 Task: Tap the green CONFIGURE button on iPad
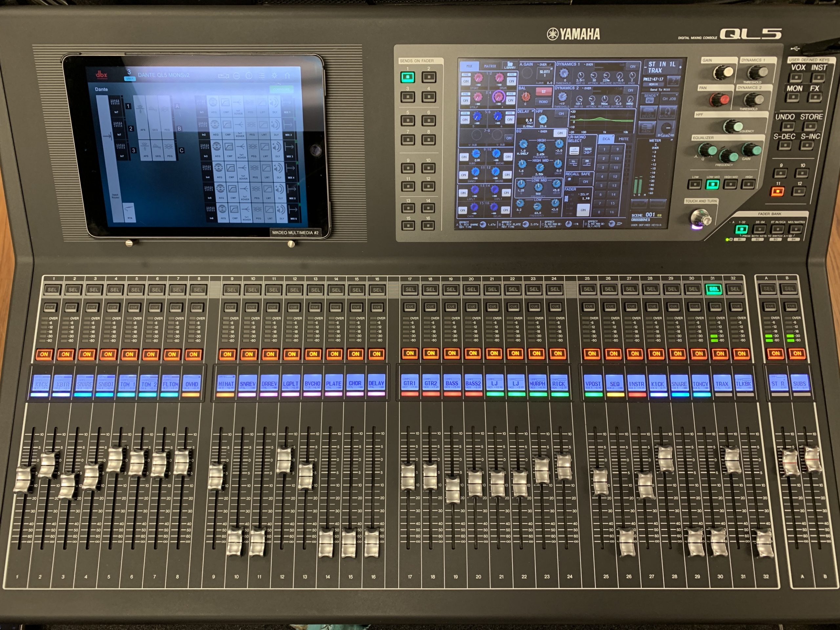click(282, 90)
